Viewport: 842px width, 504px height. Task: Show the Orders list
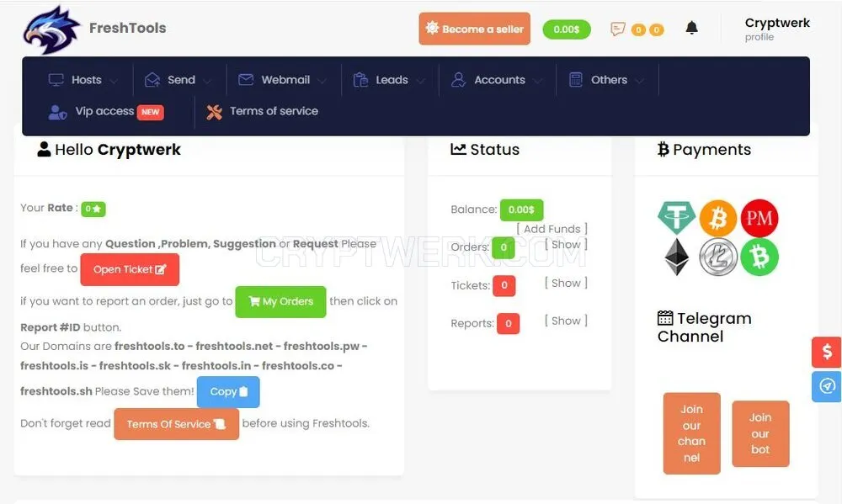point(566,245)
